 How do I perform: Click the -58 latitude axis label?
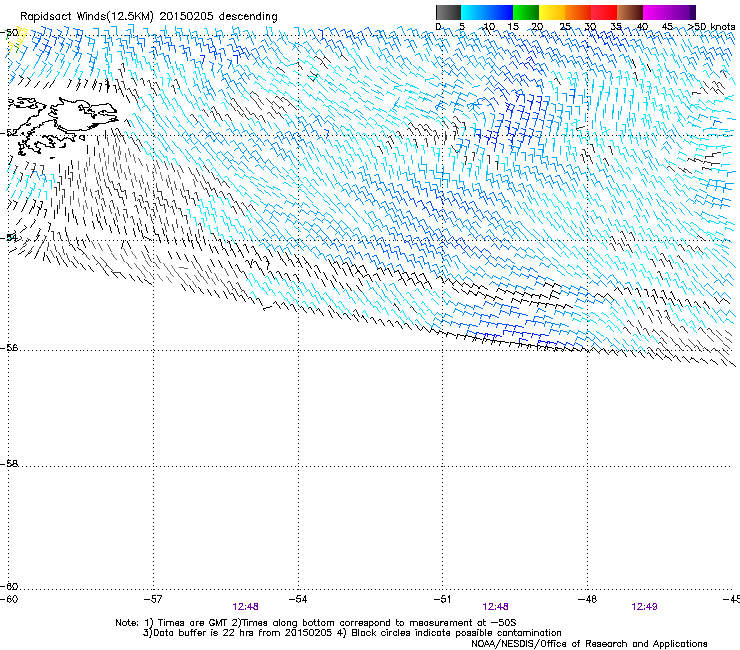coord(11,464)
